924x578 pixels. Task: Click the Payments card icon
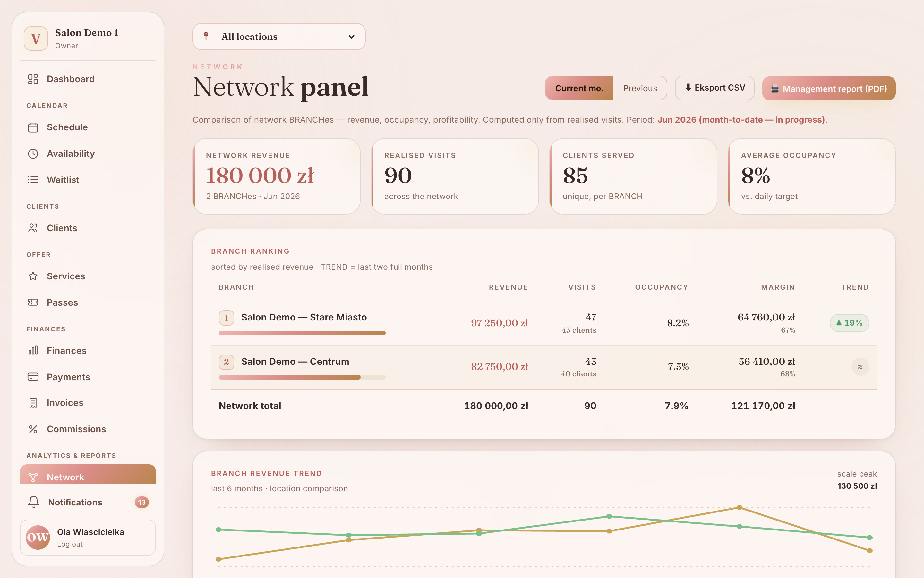tap(33, 377)
